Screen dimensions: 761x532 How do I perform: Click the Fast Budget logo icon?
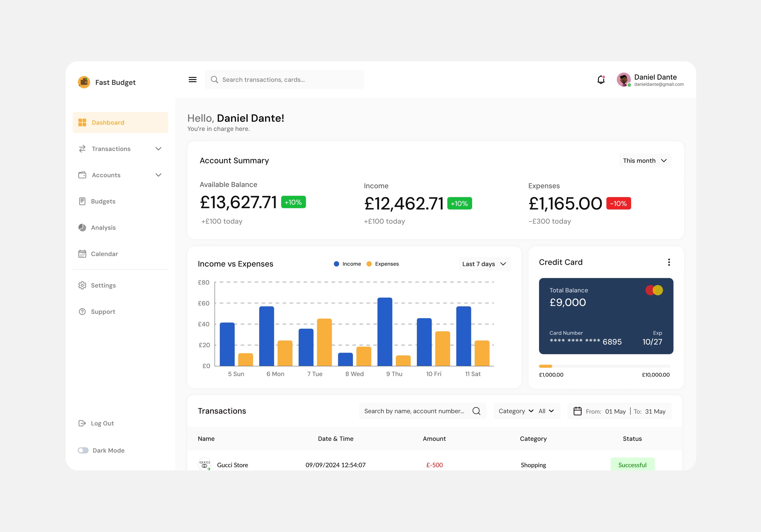[x=84, y=82]
